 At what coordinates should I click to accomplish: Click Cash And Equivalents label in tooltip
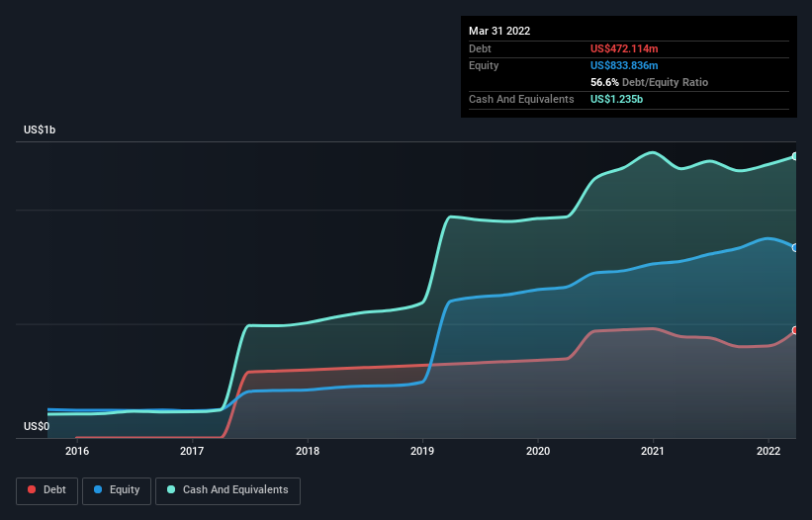(x=521, y=99)
